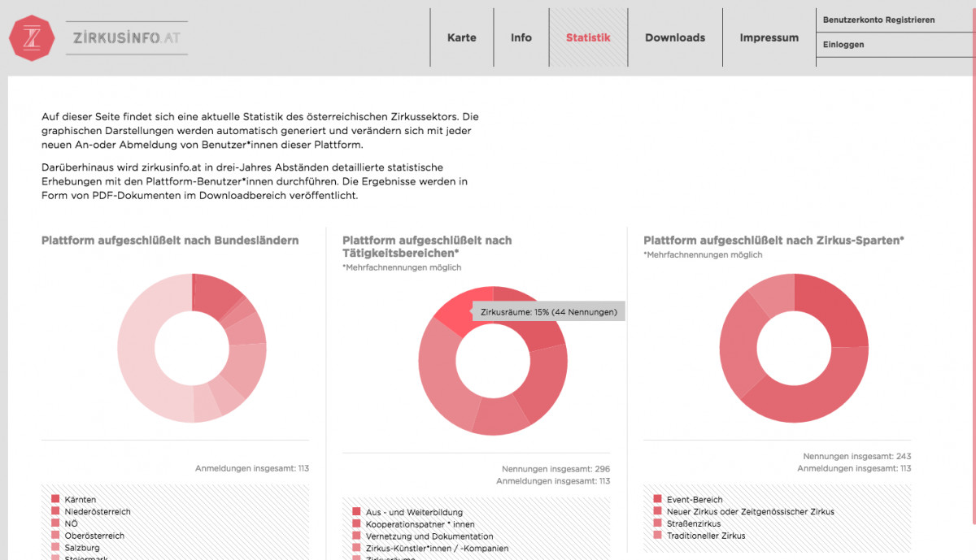
Task: Click the 'Zirkusräume: 15% (44 Nennungen)' tooltip
Action: (x=549, y=311)
